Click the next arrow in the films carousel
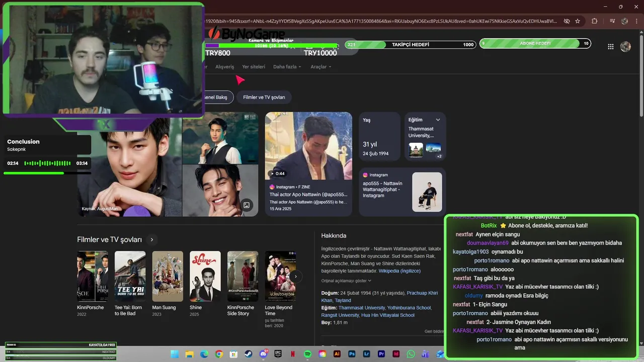This screenshot has height=362, width=644. tap(296, 276)
